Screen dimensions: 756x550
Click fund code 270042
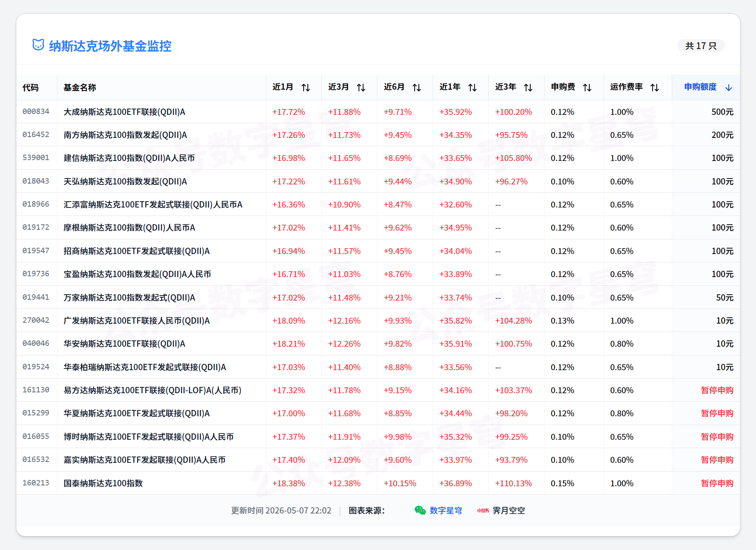click(36, 320)
